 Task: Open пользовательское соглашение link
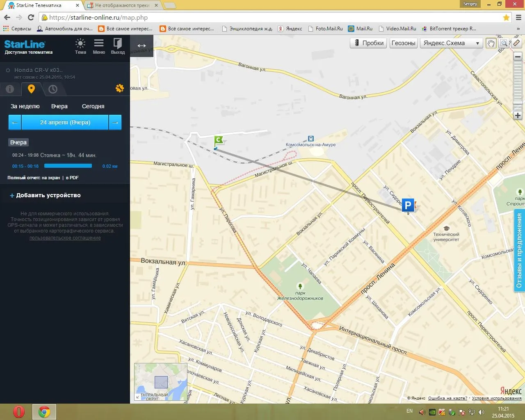coord(65,238)
